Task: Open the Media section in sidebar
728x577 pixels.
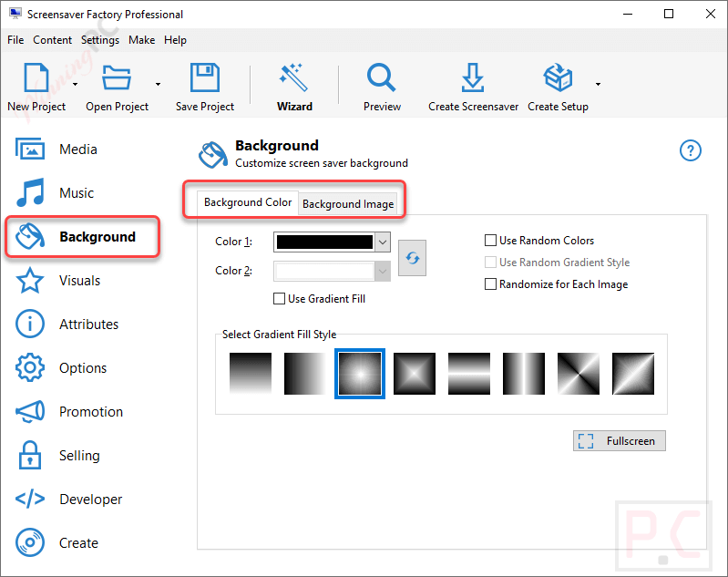Action: click(56, 149)
